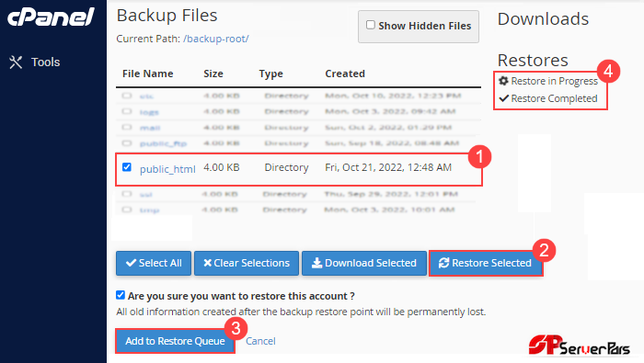The height and width of the screenshot is (363, 644).
Task: Open the tmp directory link
Action: [149, 210]
